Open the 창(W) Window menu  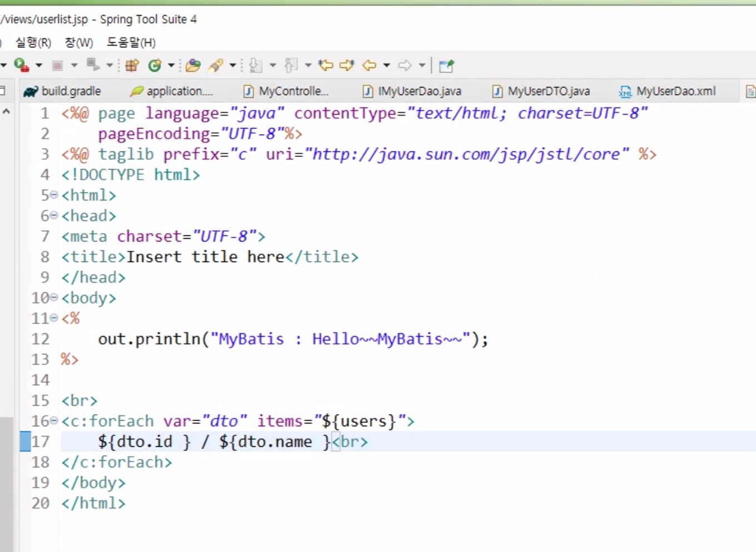pyautogui.click(x=79, y=42)
